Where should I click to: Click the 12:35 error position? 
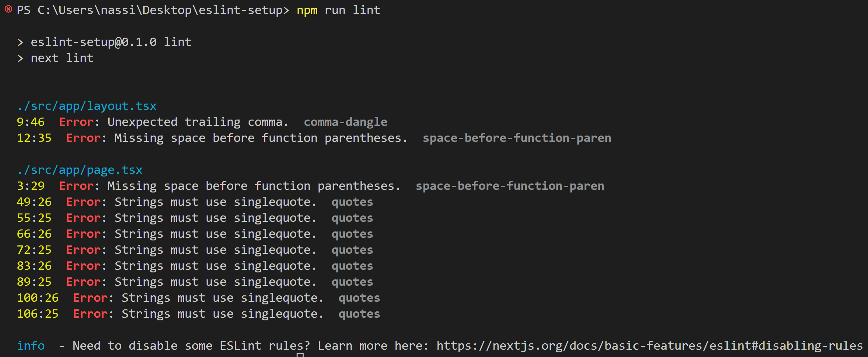coord(34,138)
